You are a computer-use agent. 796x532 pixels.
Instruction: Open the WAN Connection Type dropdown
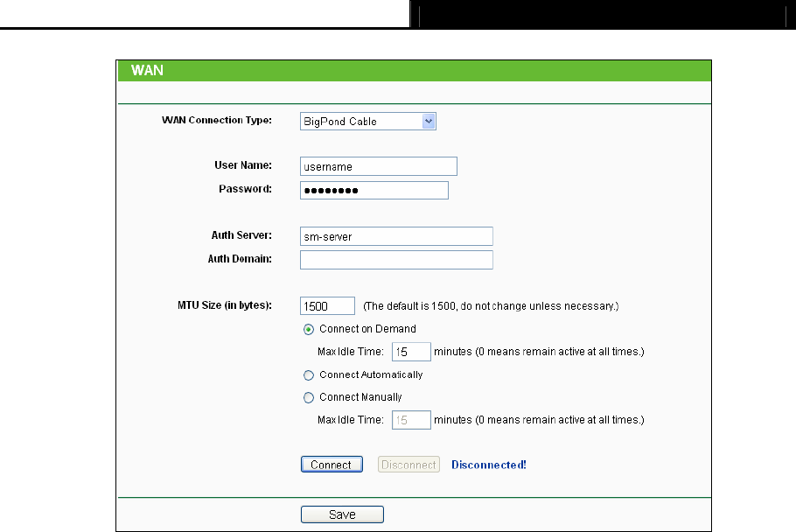point(368,122)
